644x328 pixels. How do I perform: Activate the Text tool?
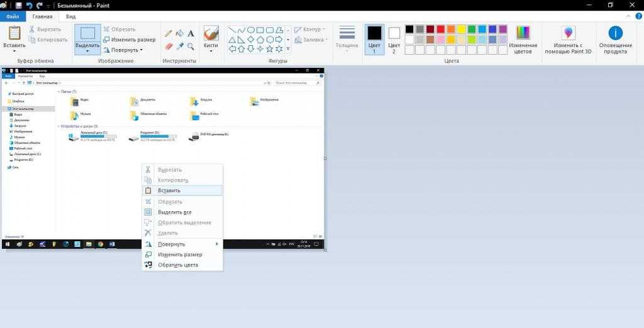(191, 33)
